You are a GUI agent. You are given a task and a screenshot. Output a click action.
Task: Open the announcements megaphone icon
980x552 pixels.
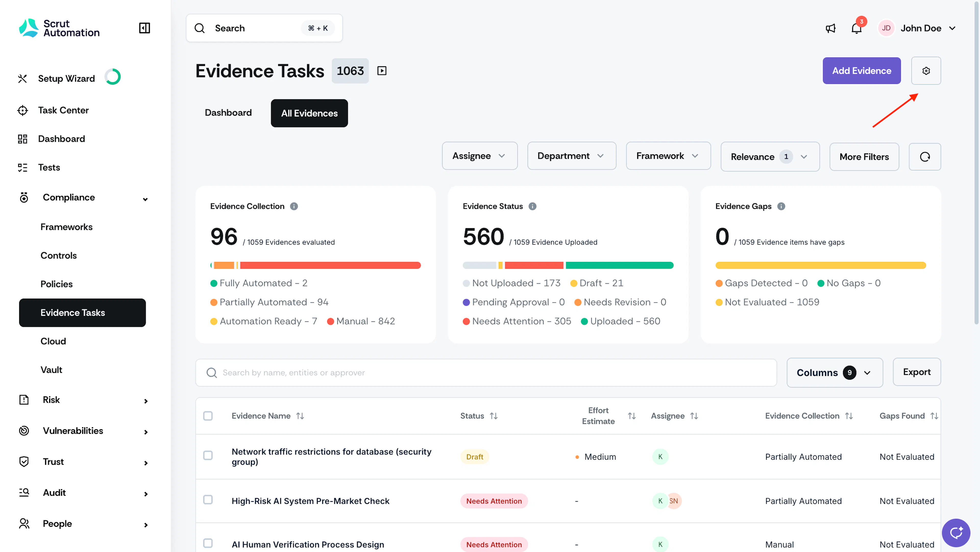[x=830, y=28]
